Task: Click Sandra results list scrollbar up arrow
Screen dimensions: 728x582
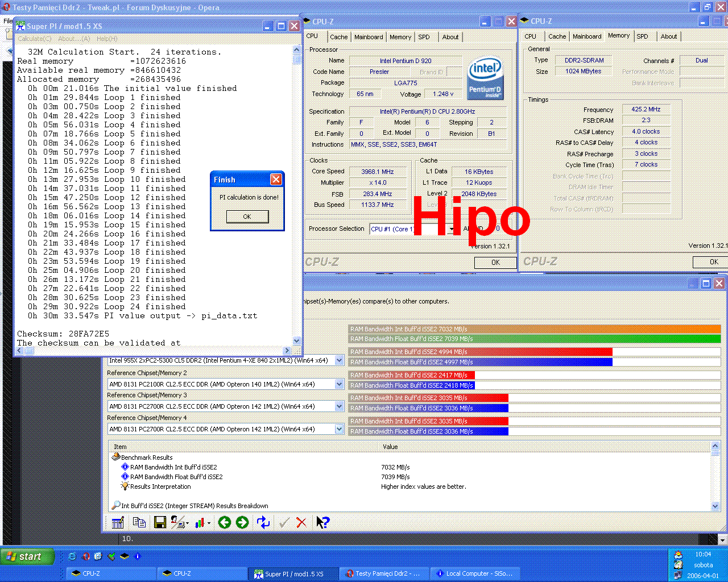Action: click(715, 446)
